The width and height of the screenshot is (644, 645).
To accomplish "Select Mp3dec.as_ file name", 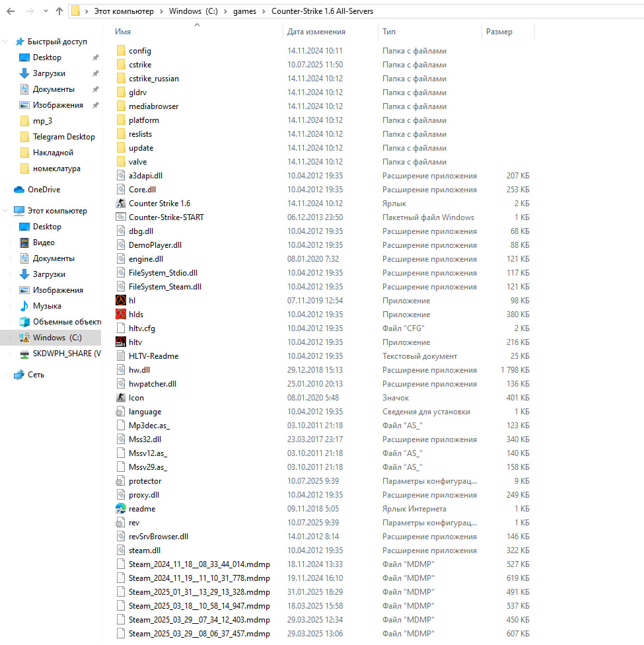I will (x=149, y=426).
